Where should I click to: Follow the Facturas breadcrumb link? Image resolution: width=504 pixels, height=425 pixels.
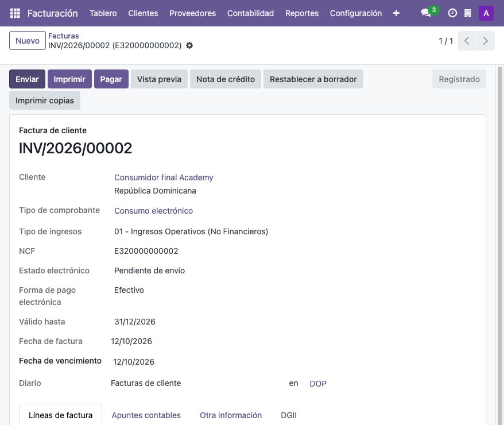click(x=63, y=36)
